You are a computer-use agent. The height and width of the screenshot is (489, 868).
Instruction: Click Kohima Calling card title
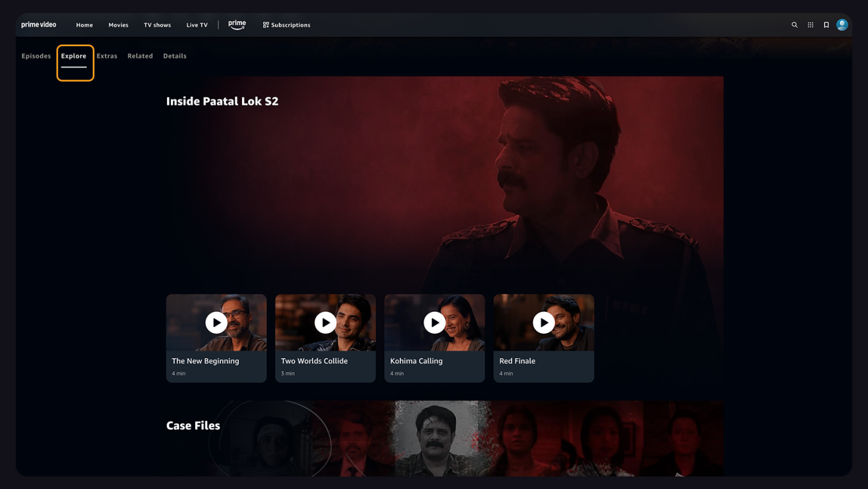pos(416,361)
